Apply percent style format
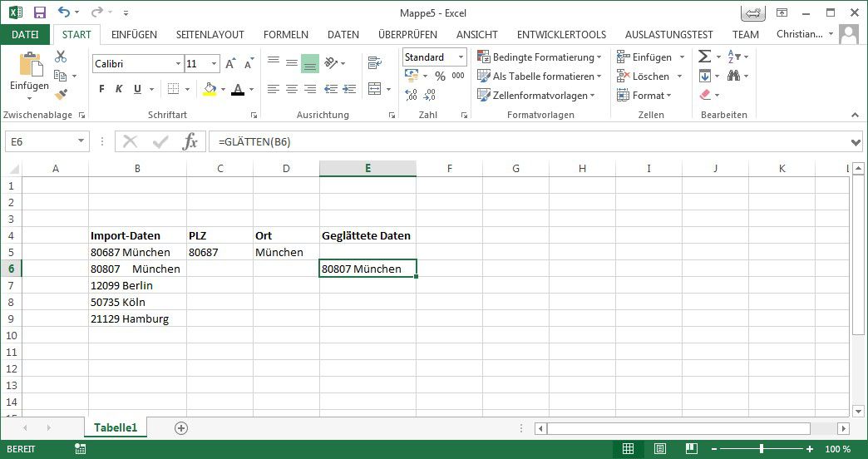 pyautogui.click(x=440, y=76)
